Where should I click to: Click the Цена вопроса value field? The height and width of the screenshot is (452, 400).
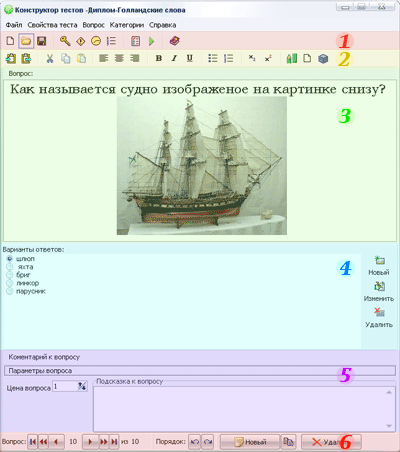point(65,387)
